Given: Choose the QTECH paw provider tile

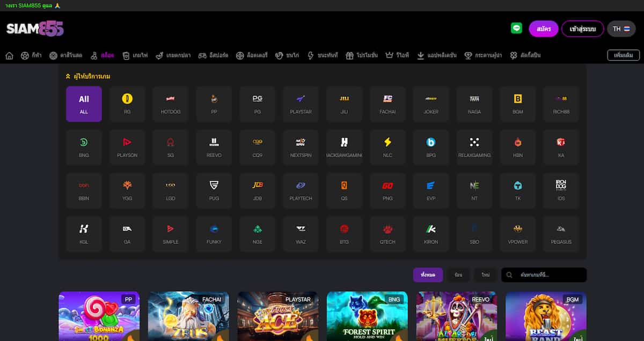Looking at the screenshot, I should click(x=387, y=234).
